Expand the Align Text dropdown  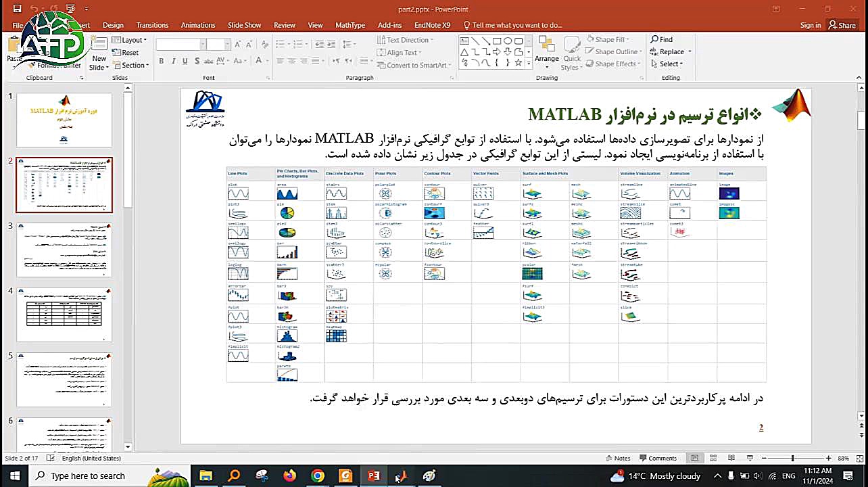400,53
